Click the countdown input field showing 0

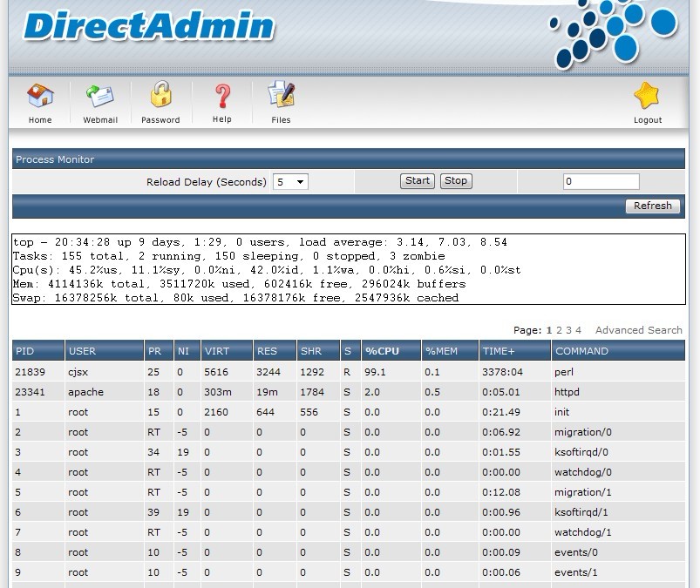(x=601, y=181)
